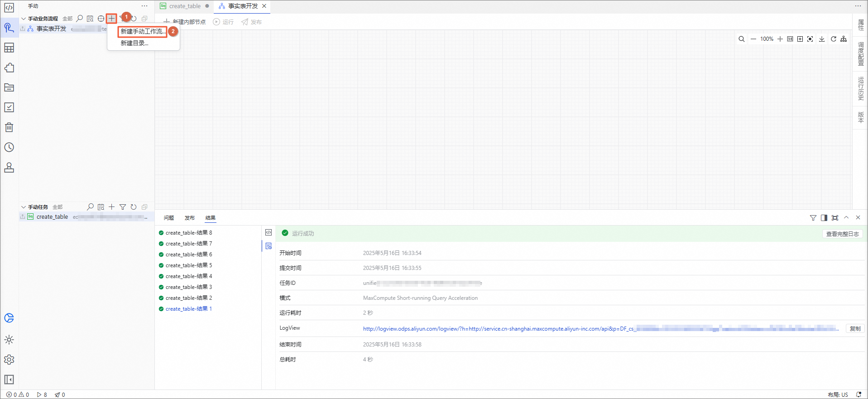The height and width of the screenshot is (399, 868).
Task: Switch to the 结果 tab
Action: click(x=211, y=218)
